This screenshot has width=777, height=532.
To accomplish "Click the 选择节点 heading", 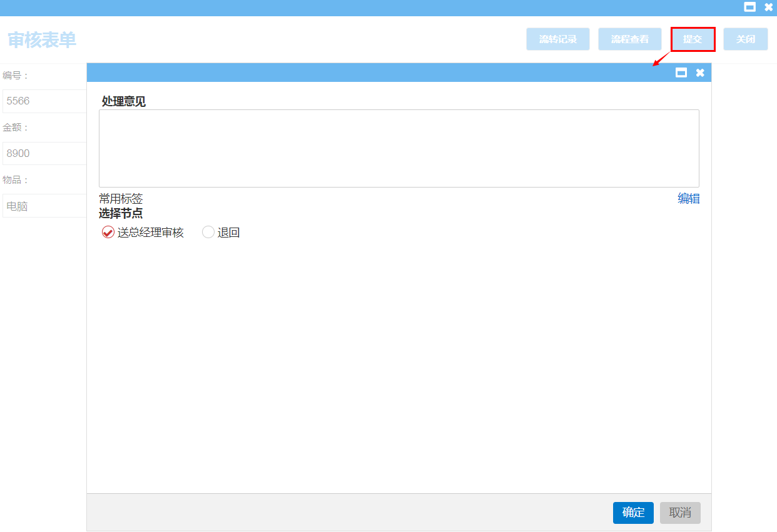I will pyautogui.click(x=121, y=213).
